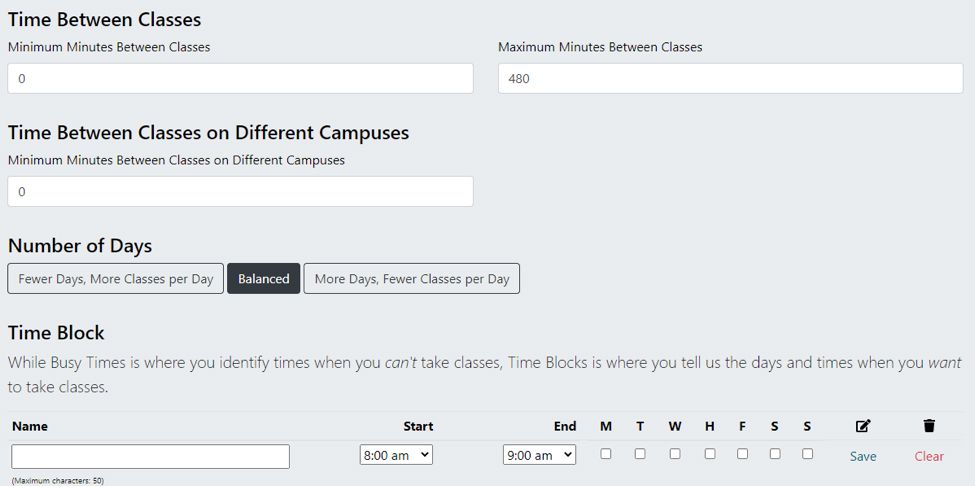
Task: Choose More Days, Fewer Classes per Day
Action: pos(412,279)
